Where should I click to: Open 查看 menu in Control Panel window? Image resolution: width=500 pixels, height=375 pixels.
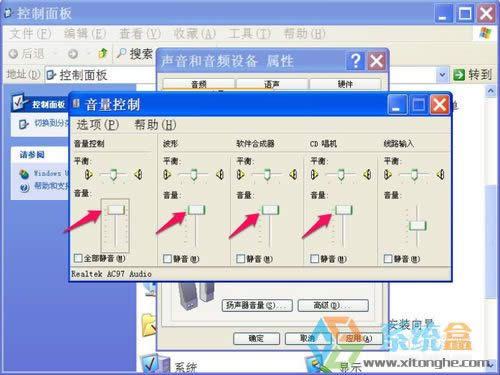click(140, 34)
